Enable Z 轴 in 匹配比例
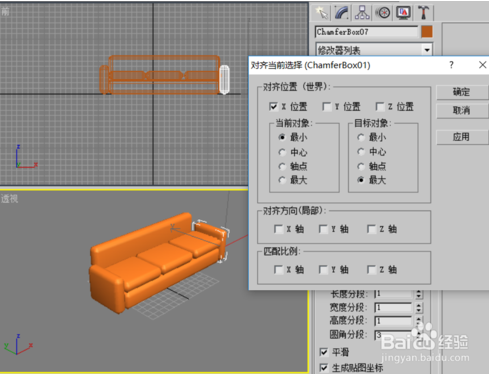The width and height of the screenshot is (489, 374). (371, 270)
